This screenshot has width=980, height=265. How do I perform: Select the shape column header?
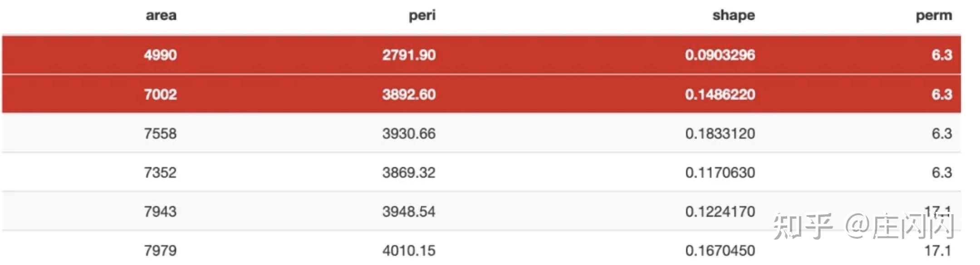[733, 15]
